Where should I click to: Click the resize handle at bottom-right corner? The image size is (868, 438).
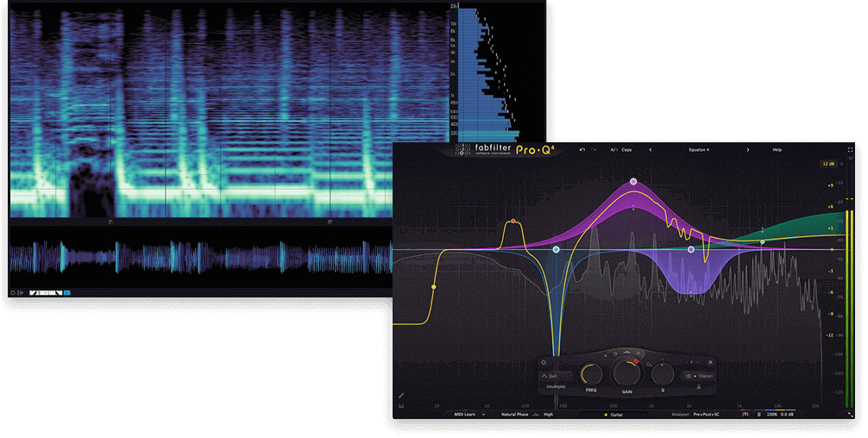click(850, 415)
